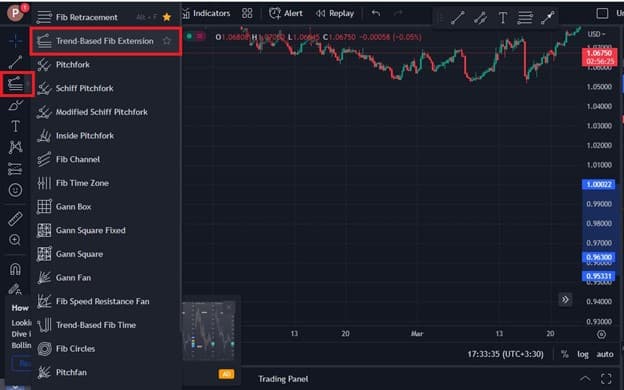624x390 pixels.
Task: Select the trend line tool in sidebar
Action: [x=16, y=62]
